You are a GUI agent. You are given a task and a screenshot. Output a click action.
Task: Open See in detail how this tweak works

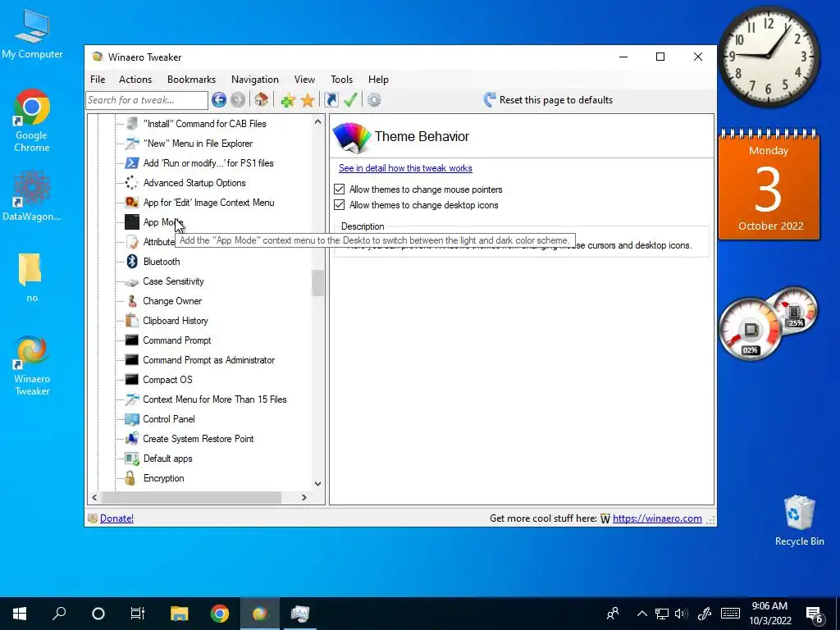pyautogui.click(x=405, y=168)
